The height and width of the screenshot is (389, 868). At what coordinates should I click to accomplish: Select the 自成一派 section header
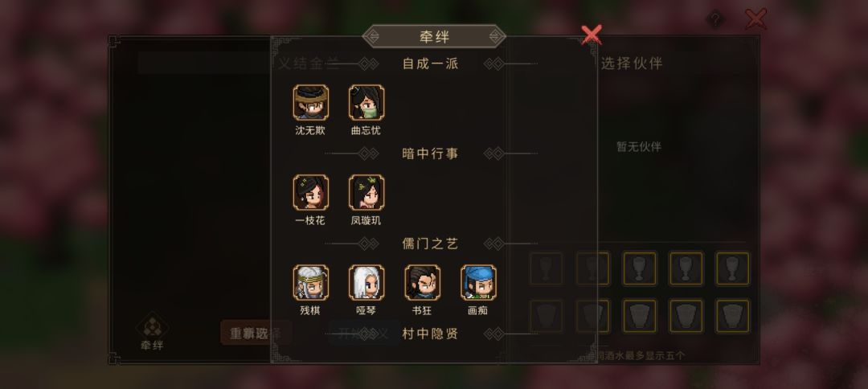430,63
